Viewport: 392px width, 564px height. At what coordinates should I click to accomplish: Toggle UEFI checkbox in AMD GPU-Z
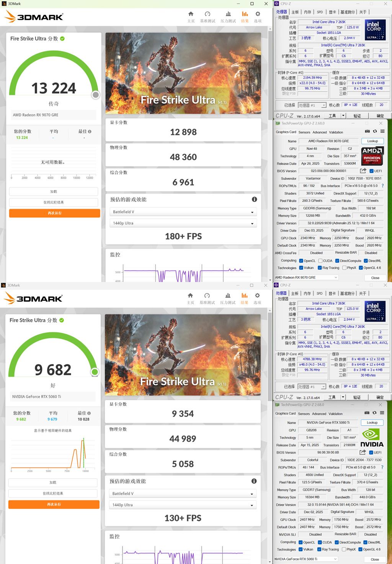click(371, 171)
